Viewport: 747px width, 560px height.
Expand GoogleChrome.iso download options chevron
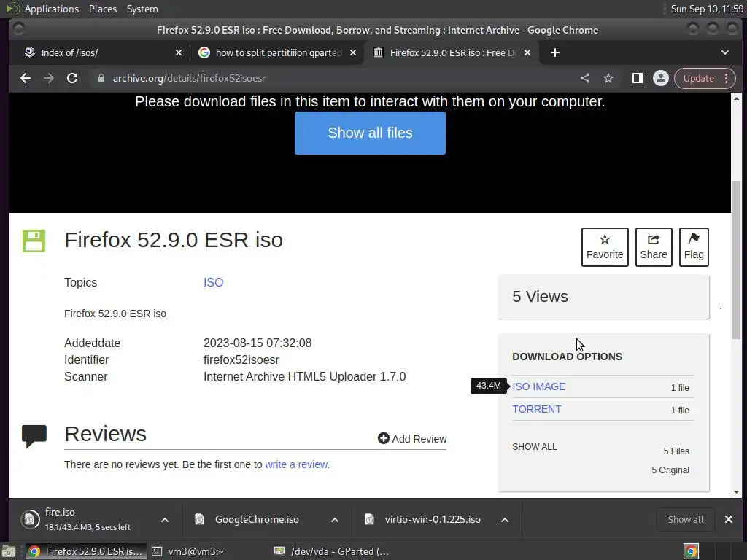[335, 520]
